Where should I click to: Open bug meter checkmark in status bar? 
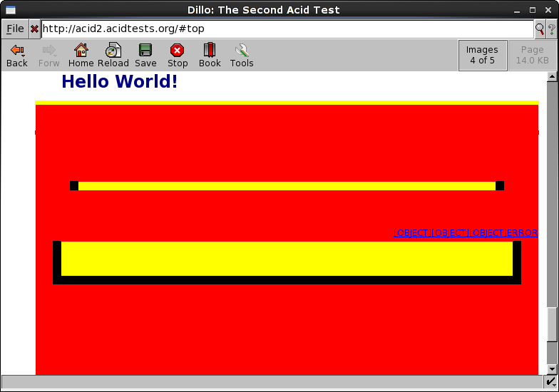pos(552,383)
